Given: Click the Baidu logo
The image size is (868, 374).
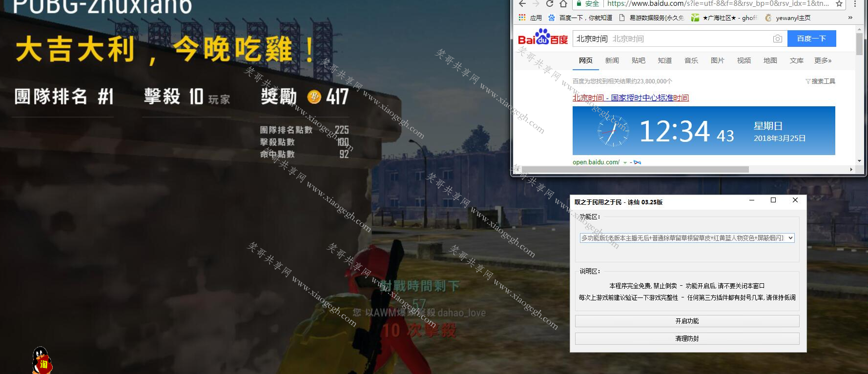Looking at the screenshot, I should tap(543, 38).
